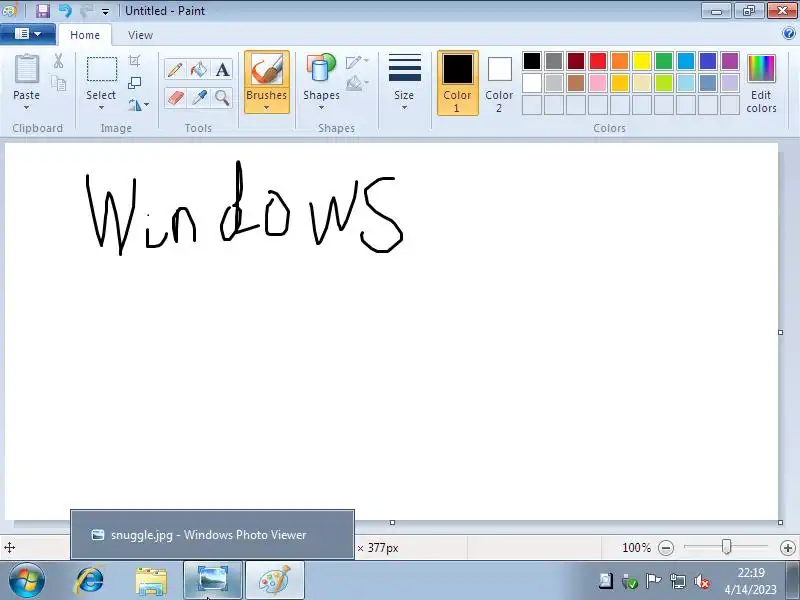Open Windows Explorer folder on taskbar
Screen dimensions: 800x600
[x=151, y=581]
